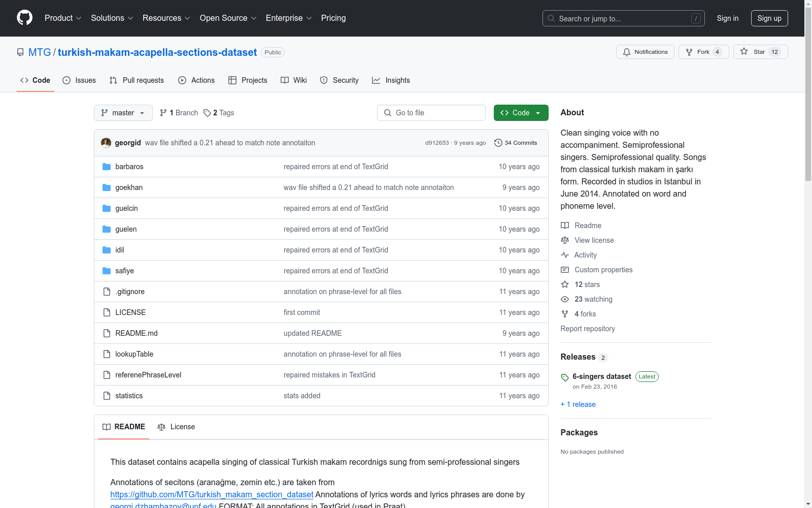Open the guelcin folder icon

click(x=107, y=208)
